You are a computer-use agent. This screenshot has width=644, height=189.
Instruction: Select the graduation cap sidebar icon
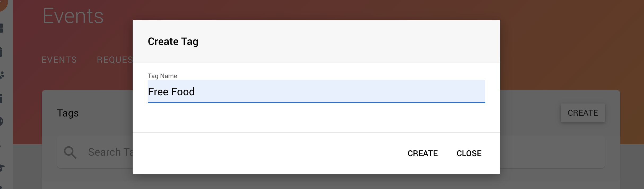(2, 168)
